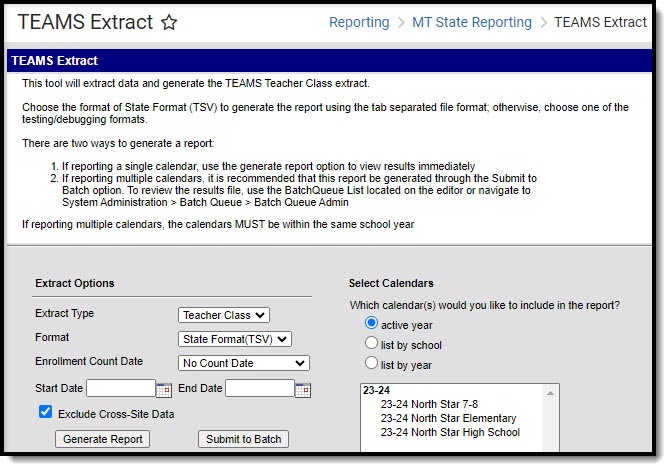Click the Extract Type label
This screenshot has width=671, height=471.
[x=65, y=314]
